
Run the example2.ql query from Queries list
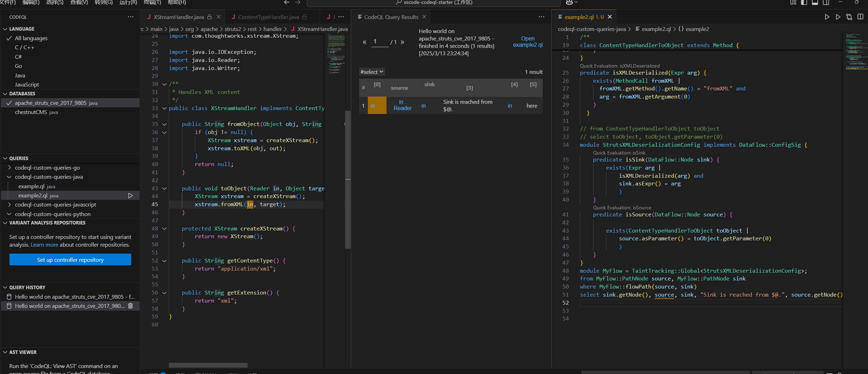pyautogui.click(x=130, y=196)
